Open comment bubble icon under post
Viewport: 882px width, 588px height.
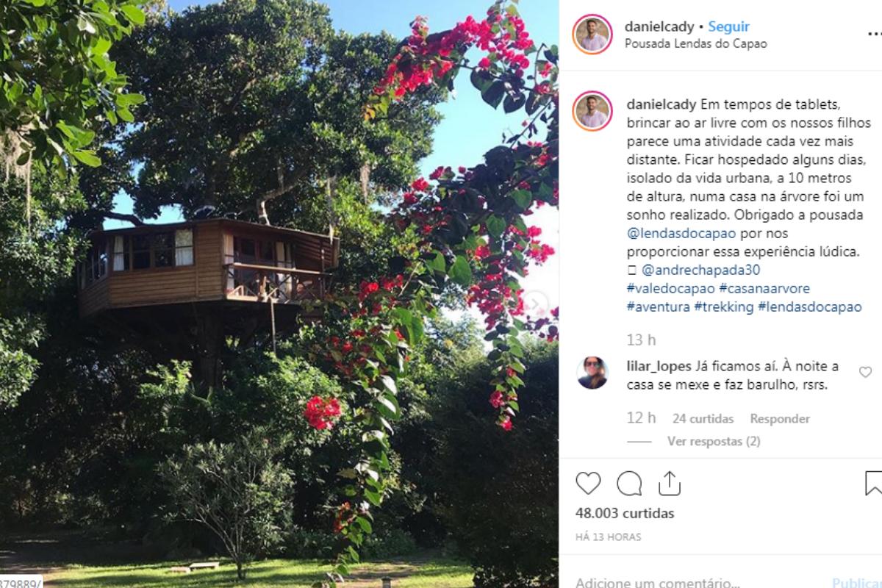tap(629, 484)
